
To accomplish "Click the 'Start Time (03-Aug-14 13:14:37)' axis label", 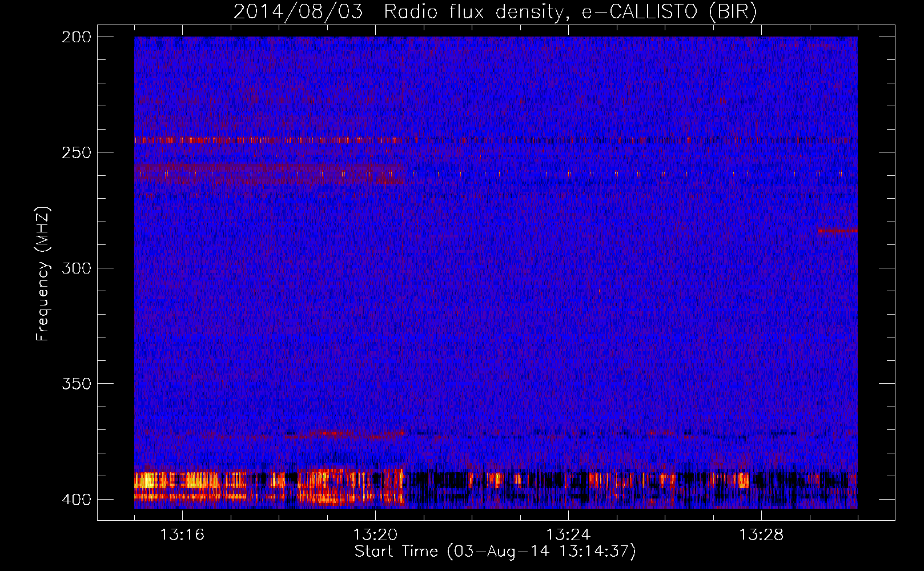I will [495, 552].
